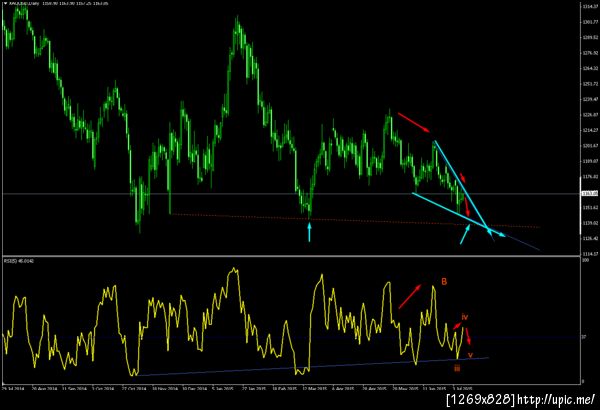Image resolution: width=600 pixels, height=410 pixels.
Task: Click the 1251.72 price axis label
Action: pyautogui.click(x=590, y=84)
